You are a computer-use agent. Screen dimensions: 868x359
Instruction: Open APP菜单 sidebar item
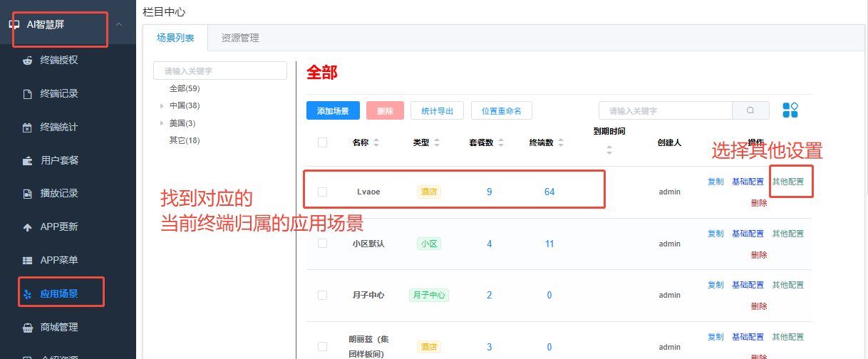pyautogui.click(x=58, y=260)
